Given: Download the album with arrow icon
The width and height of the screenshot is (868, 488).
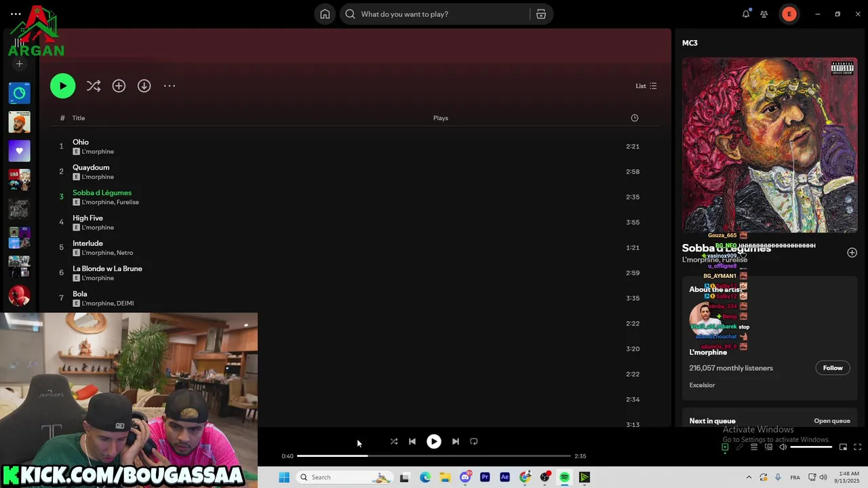Looking at the screenshot, I should (144, 86).
